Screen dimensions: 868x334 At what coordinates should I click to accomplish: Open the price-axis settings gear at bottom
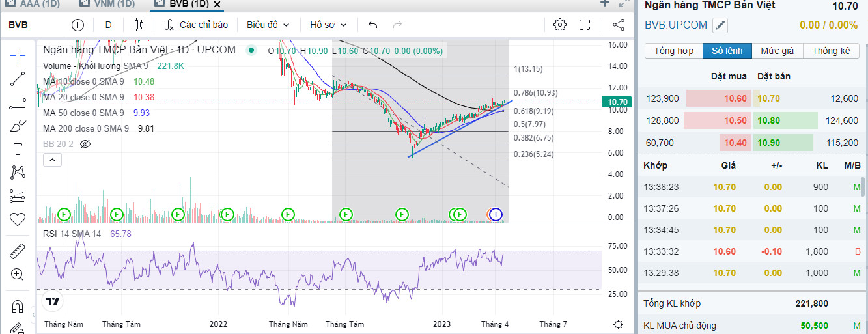coord(618,324)
